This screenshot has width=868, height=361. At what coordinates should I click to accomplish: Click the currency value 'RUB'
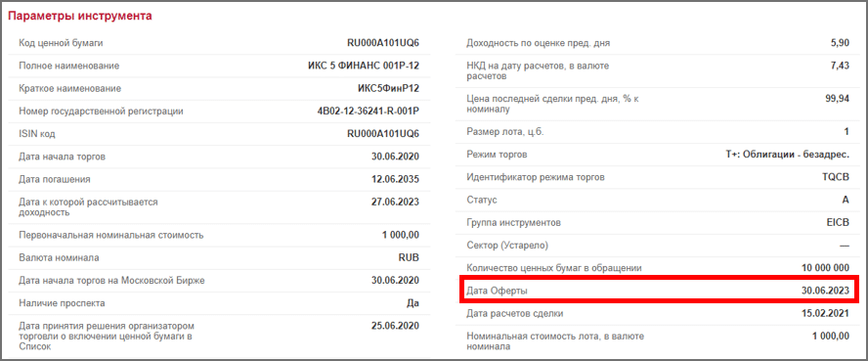pyautogui.click(x=410, y=257)
